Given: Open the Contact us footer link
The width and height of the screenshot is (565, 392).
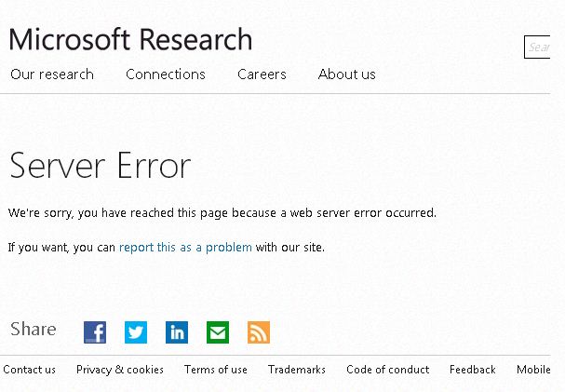Looking at the screenshot, I should 30,370.
